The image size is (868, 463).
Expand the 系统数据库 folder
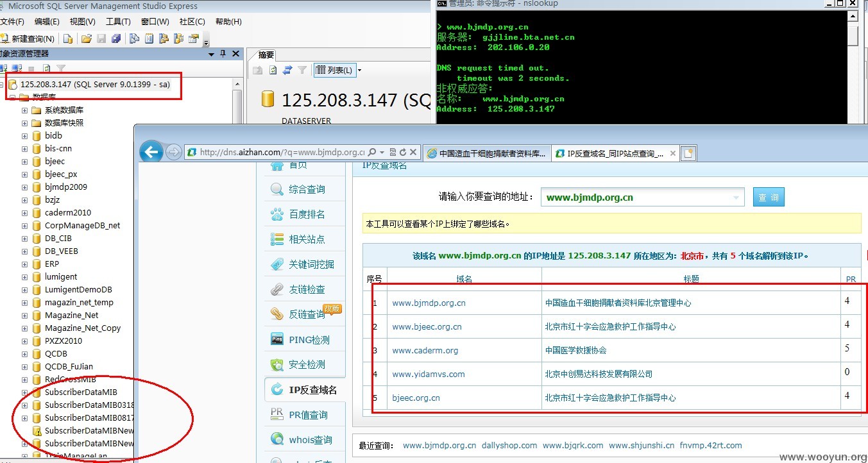pos(25,110)
